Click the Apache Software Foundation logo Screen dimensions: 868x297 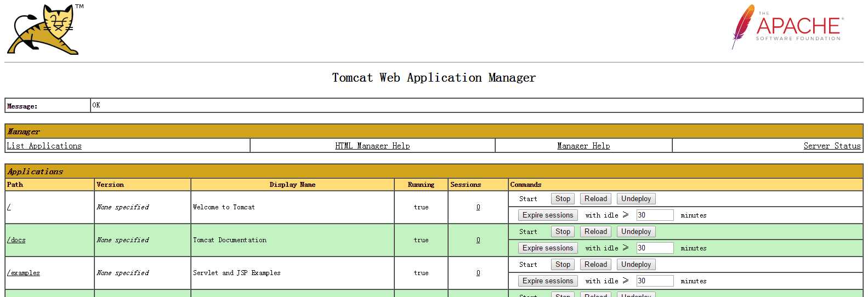tap(787, 27)
